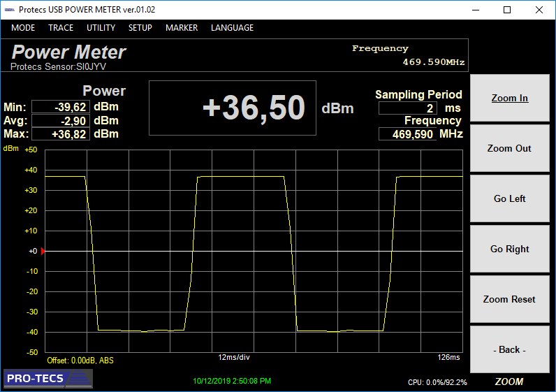Click the red zero-level marker arrow
Image resolution: width=556 pixels, height=392 pixels.
click(43, 251)
